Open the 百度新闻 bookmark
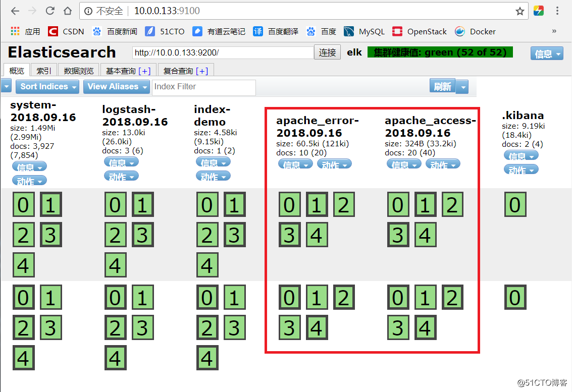 tap(115, 31)
